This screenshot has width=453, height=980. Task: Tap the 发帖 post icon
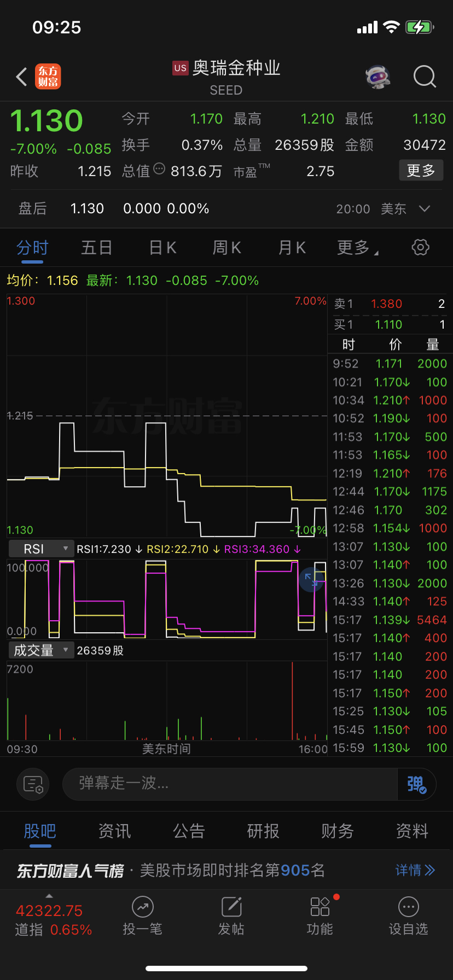pyautogui.click(x=231, y=907)
